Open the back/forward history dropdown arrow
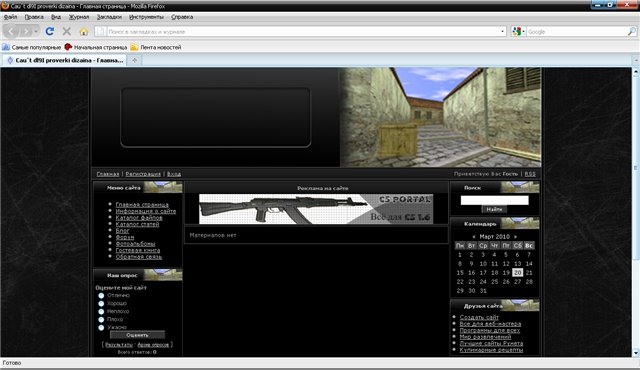The width and height of the screenshot is (640, 370). pos(36,31)
